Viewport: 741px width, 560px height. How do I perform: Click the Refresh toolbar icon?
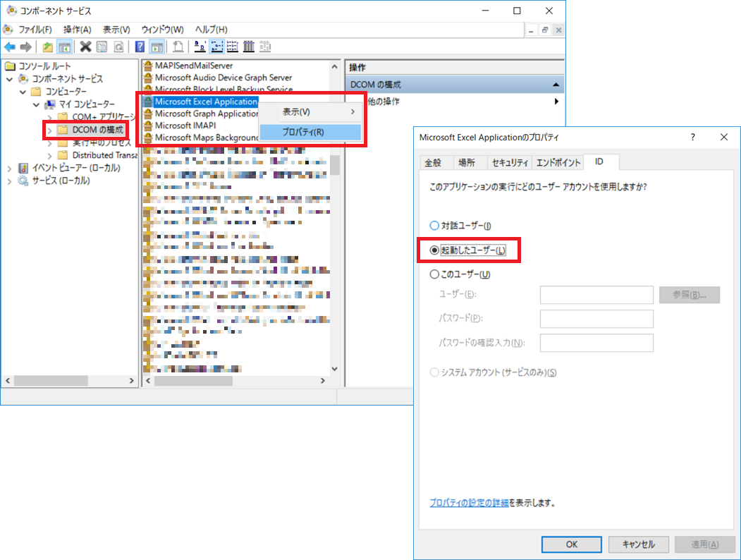click(118, 47)
